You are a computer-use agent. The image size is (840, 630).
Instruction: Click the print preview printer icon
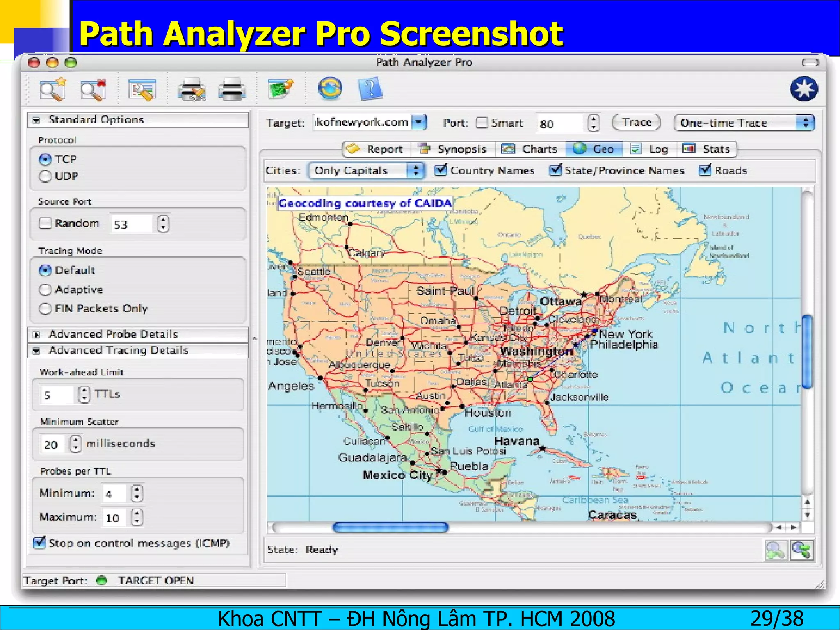[x=192, y=89]
